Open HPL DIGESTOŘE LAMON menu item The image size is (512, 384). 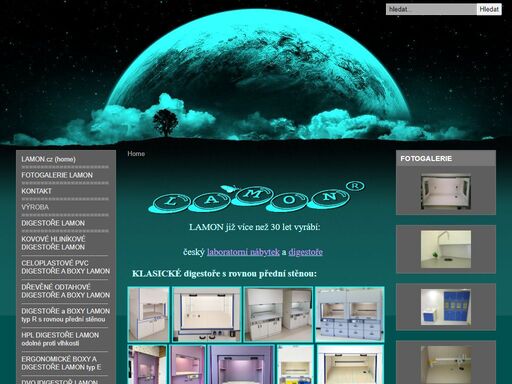(x=60, y=339)
